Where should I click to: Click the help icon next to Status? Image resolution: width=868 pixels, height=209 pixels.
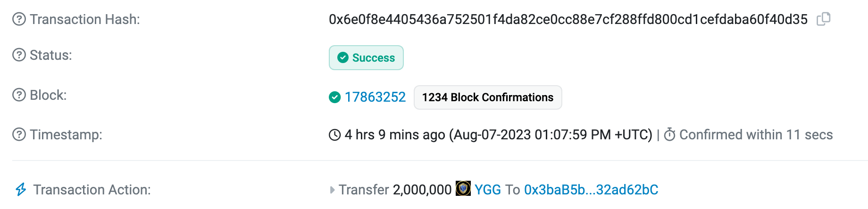point(19,55)
